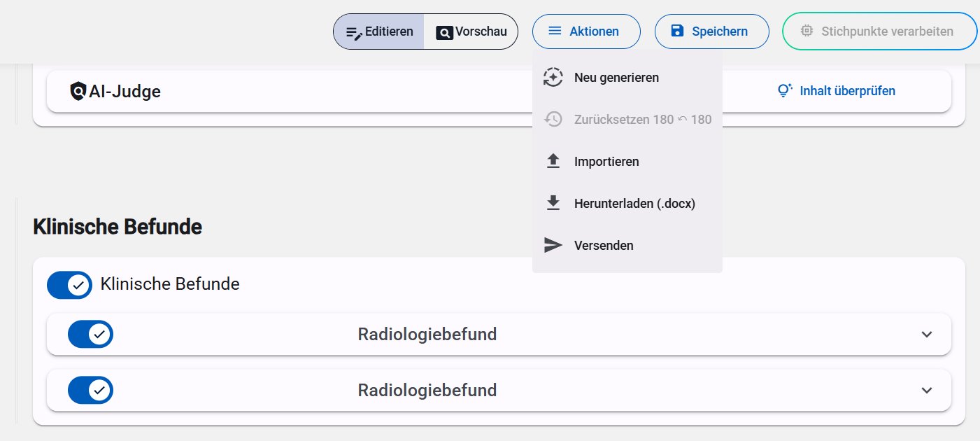Click the sparkle icon beside Neu generieren
Screen dimensions: 980x441
click(553, 78)
